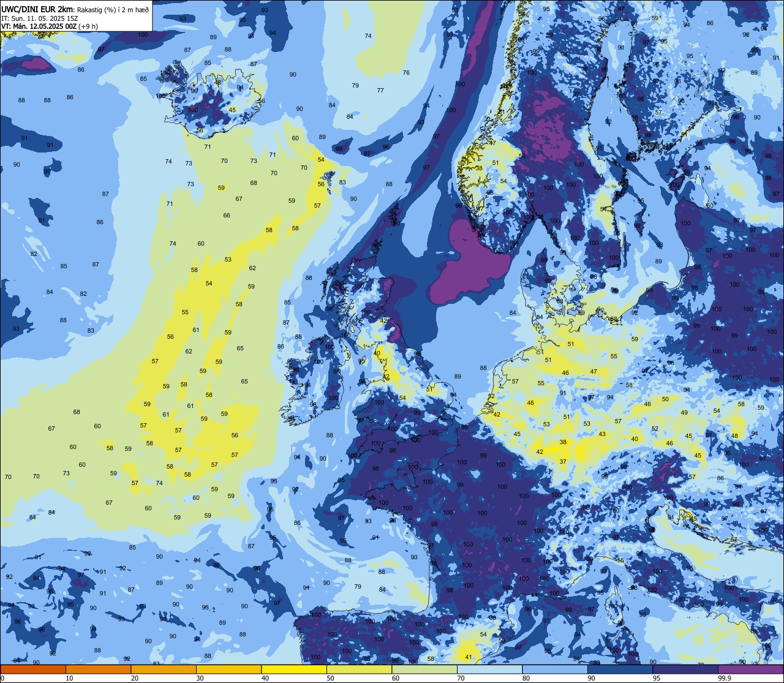Select the legend swatch between 50 and 60
Image resolution: width=784 pixels, height=683 pixels.
(359, 669)
